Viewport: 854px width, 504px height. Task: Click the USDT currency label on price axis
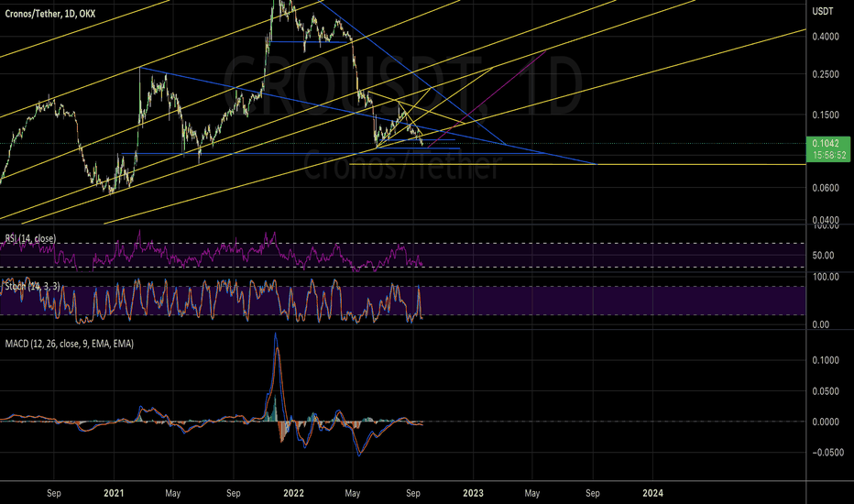[823, 11]
